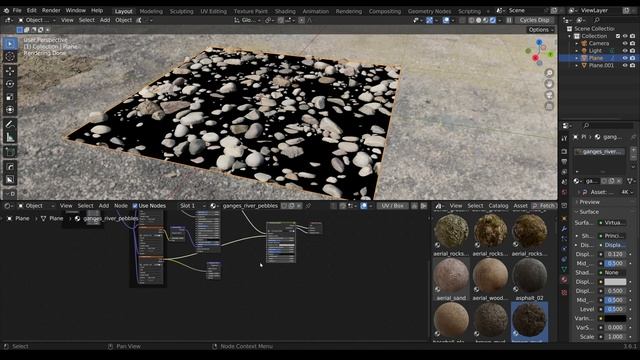Toggle Collection exclude checkbox in outliner
Screen dimensions: 640x360
coord(618,36)
